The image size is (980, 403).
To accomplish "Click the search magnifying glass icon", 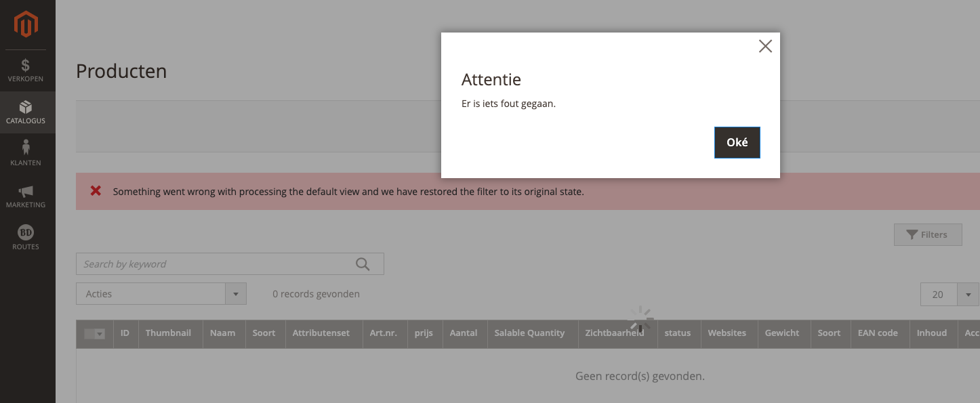I will coord(361,263).
